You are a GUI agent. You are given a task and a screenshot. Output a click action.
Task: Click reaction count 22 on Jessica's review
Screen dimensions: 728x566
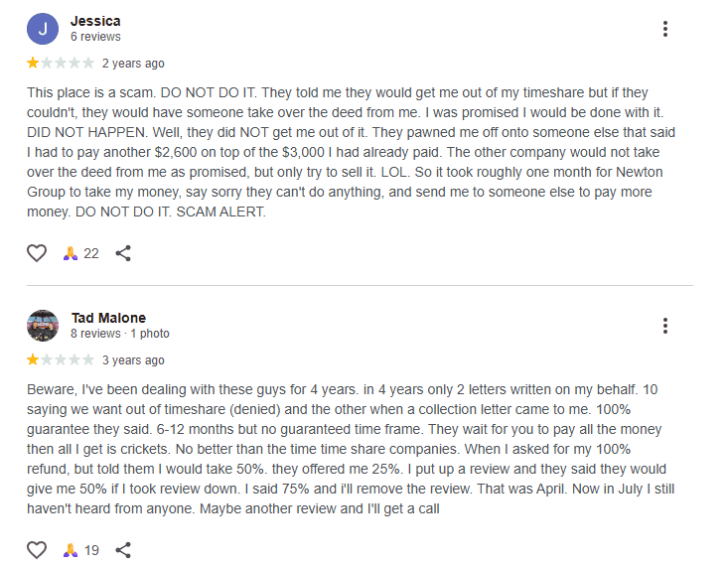point(91,253)
